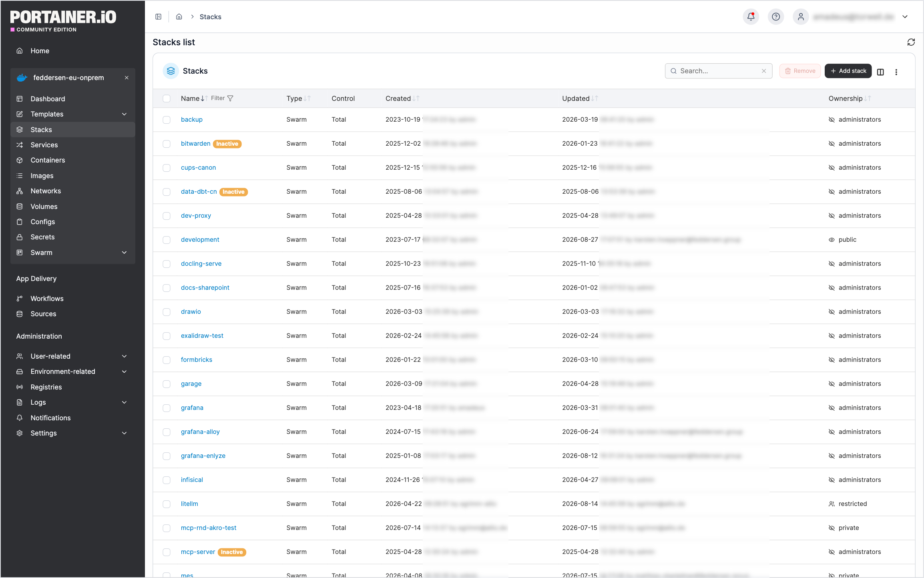Close the feddersen-eu-onprem environment

127,78
